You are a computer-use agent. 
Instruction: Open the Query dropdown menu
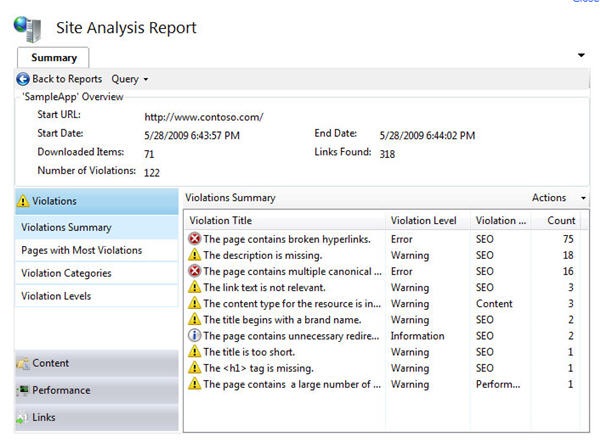click(129, 78)
